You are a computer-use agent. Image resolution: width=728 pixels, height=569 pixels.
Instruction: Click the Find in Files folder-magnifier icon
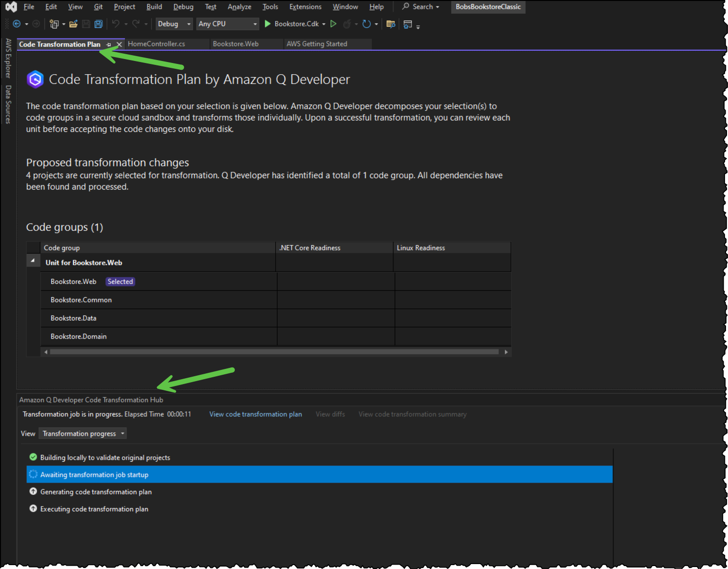390,23
